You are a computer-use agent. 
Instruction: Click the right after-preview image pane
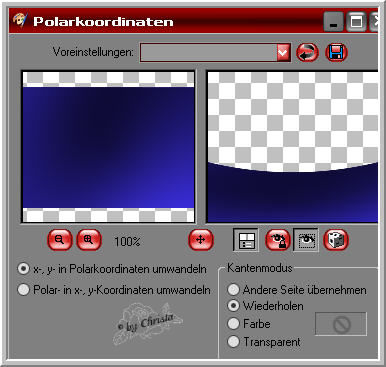coord(292,147)
